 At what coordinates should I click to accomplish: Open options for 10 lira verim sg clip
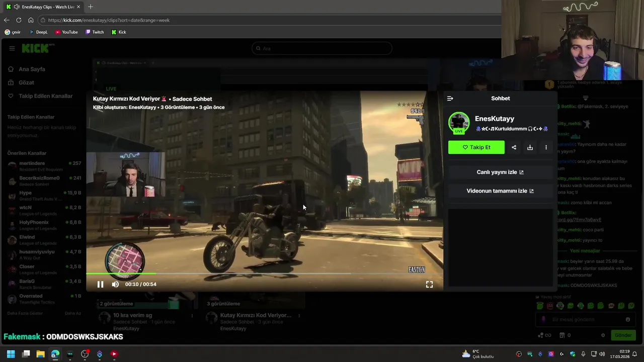(192, 316)
